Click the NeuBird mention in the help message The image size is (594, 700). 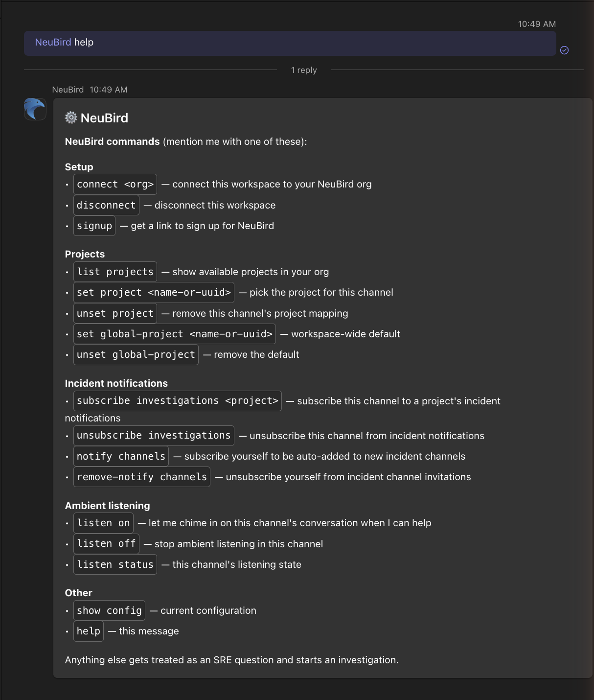(x=53, y=42)
